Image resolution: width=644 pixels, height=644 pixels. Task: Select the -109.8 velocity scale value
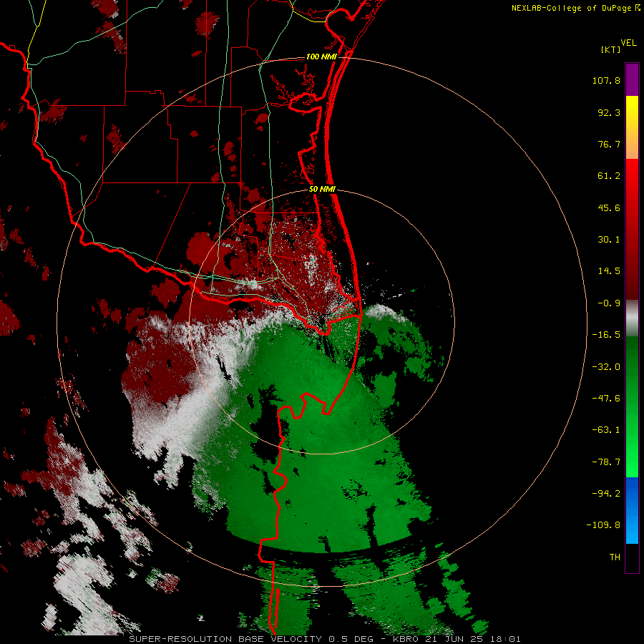(603, 525)
